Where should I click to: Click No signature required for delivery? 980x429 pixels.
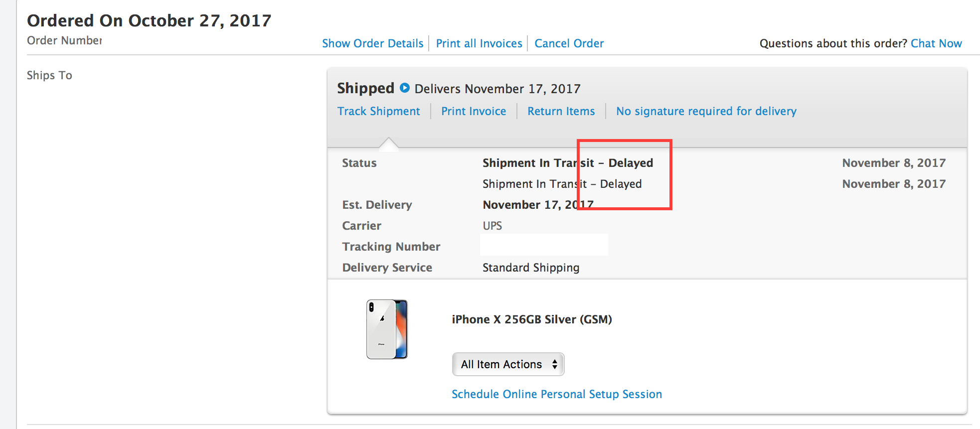(706, 111)
